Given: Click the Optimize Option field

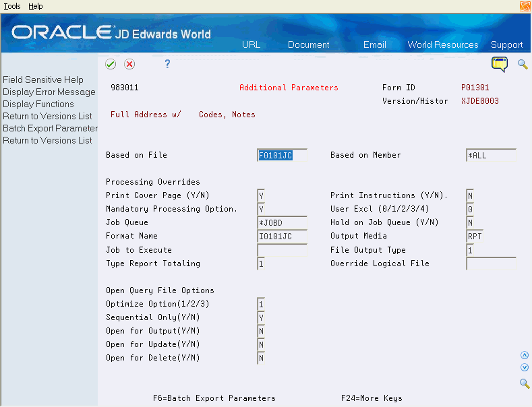Looking at the screenshot, I should tap(261, 304).
